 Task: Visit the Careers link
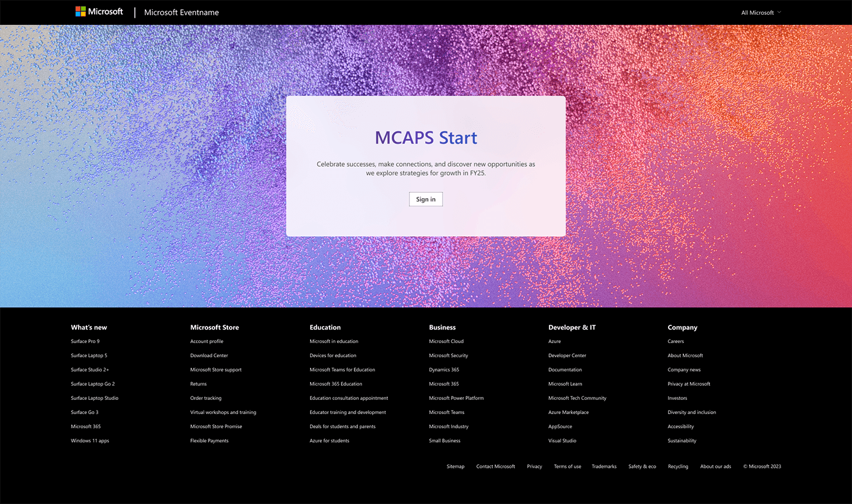(x=676, y=341)
